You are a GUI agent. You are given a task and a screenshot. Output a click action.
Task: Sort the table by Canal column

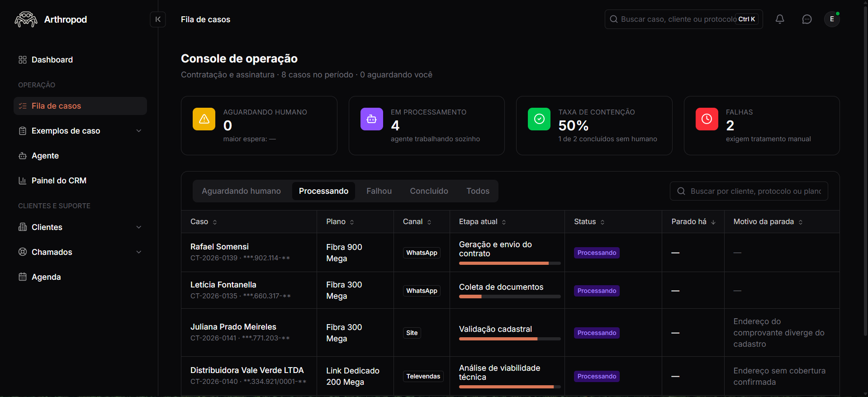(417, 222)
